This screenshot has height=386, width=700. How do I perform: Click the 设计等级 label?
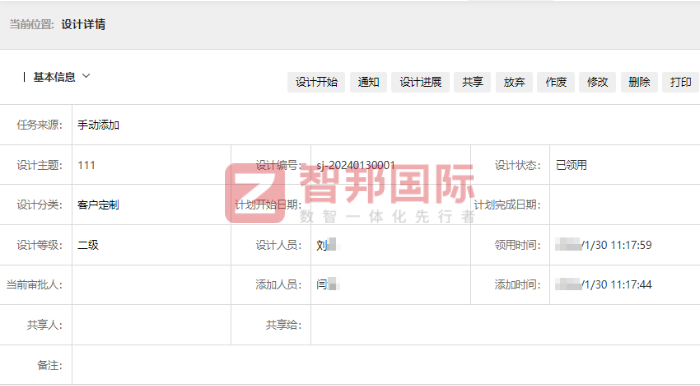coord(39,245)
